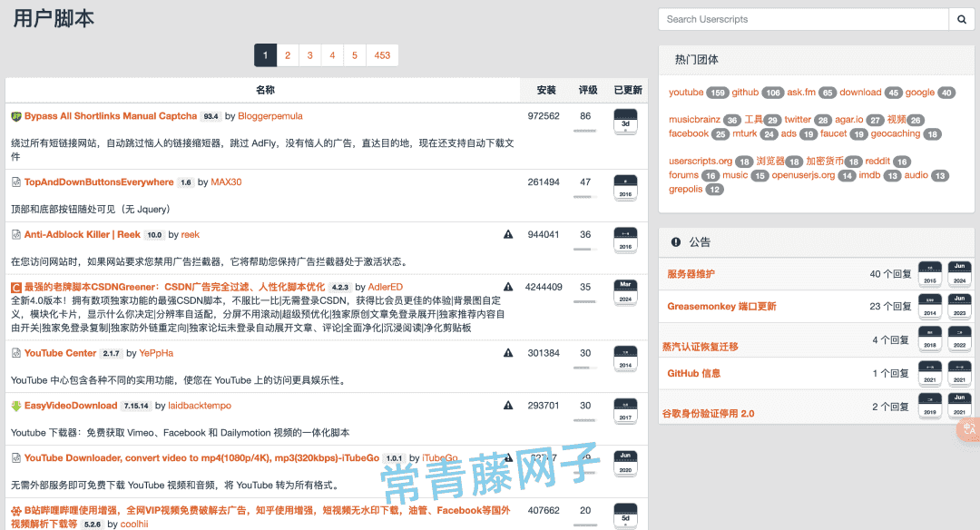Click rating bar under score 47
Image resolution: width=980 pixels, height=530 pixels.
pyautogui.click(x=585, y=197)
